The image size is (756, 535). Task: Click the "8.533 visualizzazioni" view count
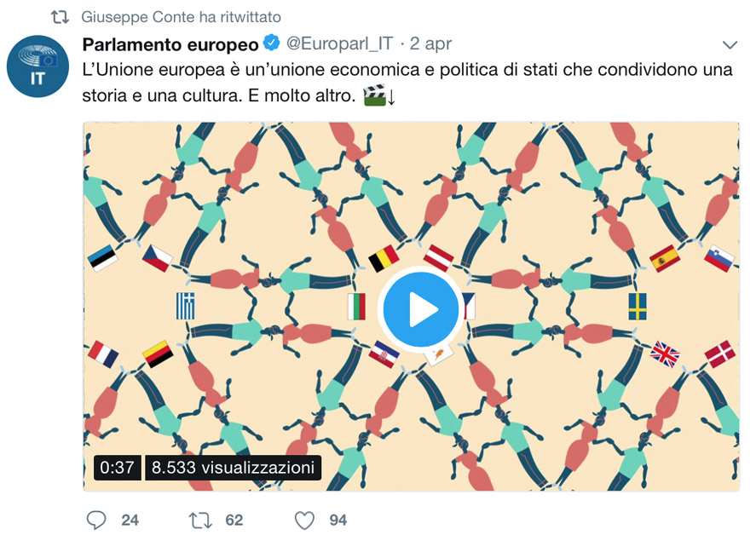tap(233, 467)
